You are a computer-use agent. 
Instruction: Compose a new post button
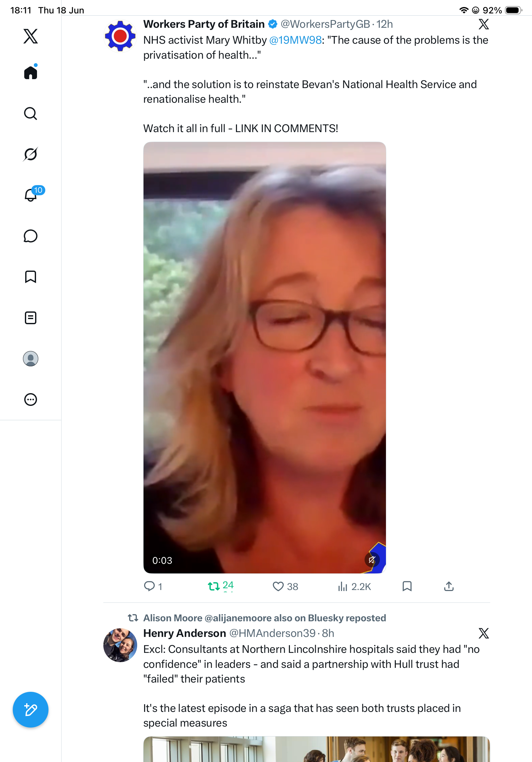click(x=31, y=710)
